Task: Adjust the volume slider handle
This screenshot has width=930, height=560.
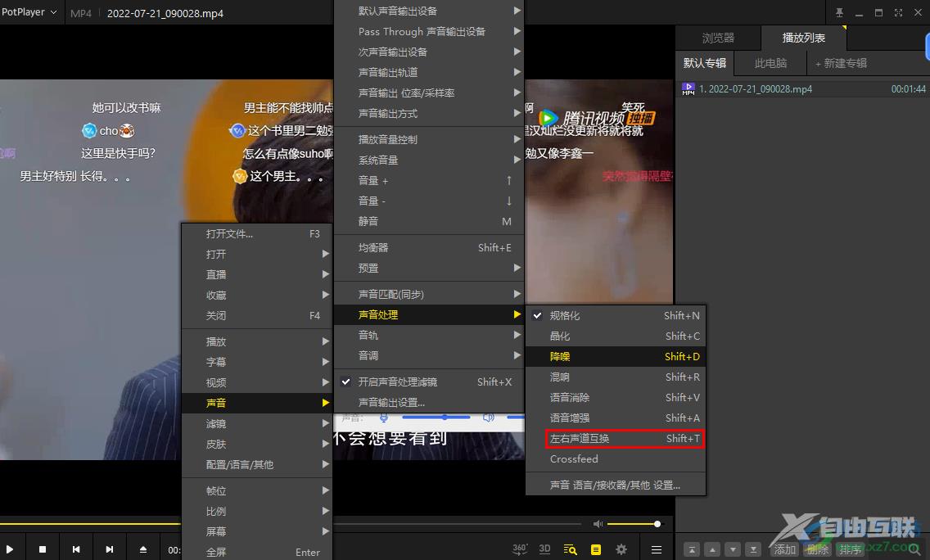Action: (x=657, y=524)
